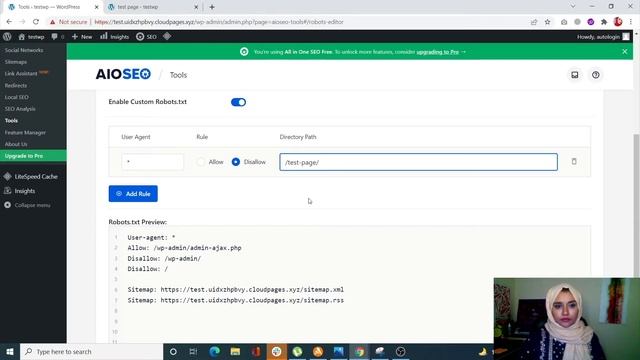
Task: Delete the rule with the trash icon
Action: pyautogui.click(x=574, y=162)
